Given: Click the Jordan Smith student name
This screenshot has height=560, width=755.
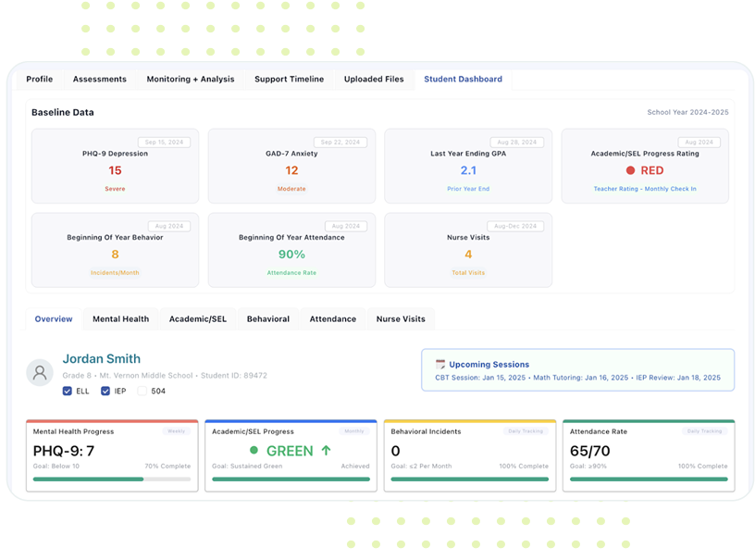Looking at the screenshot, I should tap(101, 358).
